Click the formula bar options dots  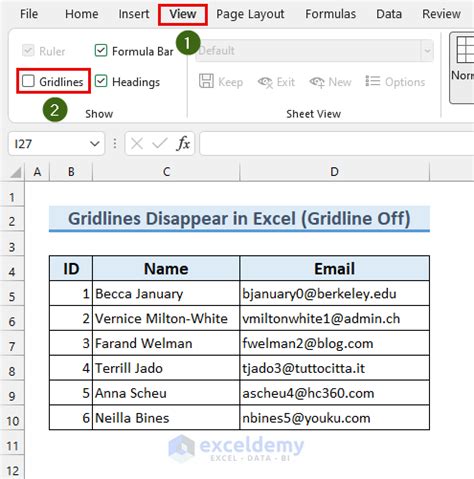(115, 144)
